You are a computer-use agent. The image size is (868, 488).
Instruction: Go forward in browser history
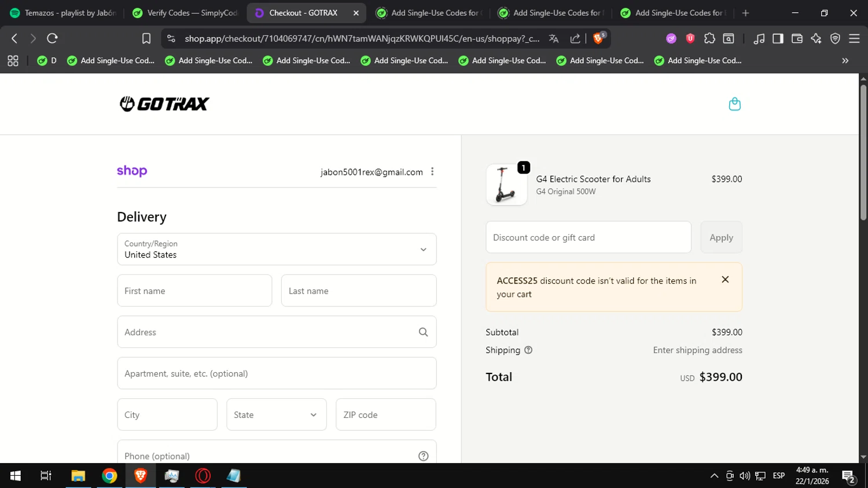[33, 38]
